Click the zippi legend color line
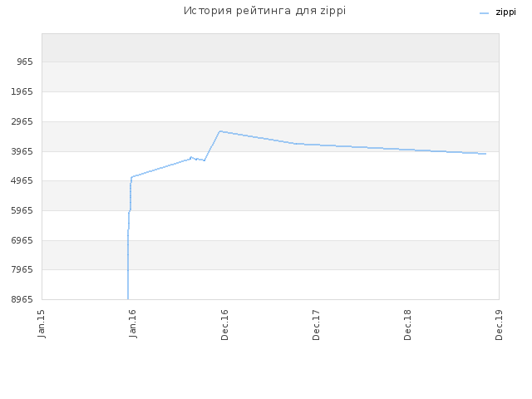The height and width of the screenshot is (399, 532). 484,13
